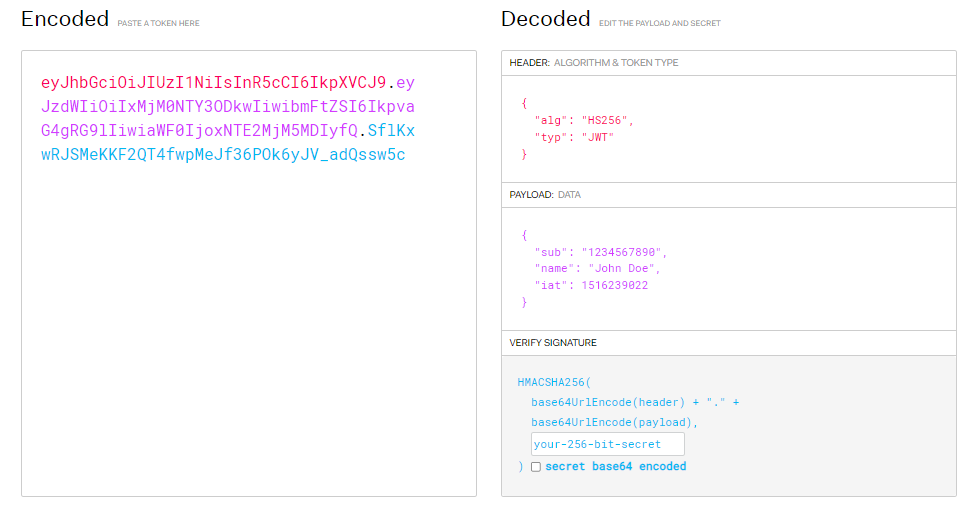Click the "iat": 1516239022 payload line
Screen dimensions: 969x512
pos(591,285)
